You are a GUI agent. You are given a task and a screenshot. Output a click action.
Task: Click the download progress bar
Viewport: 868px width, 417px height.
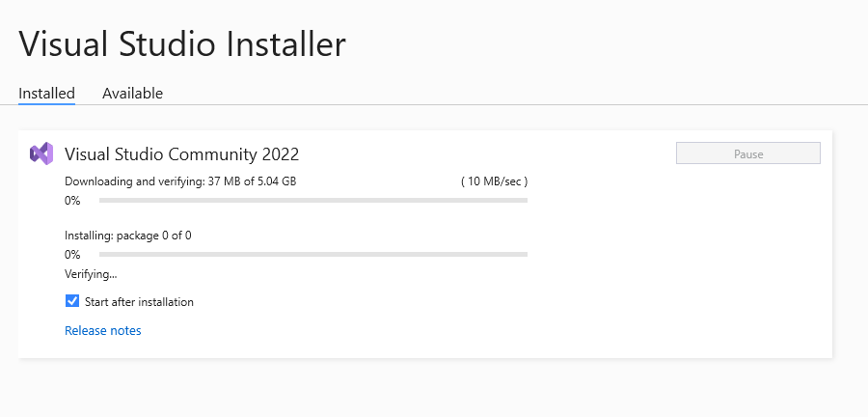313,201
